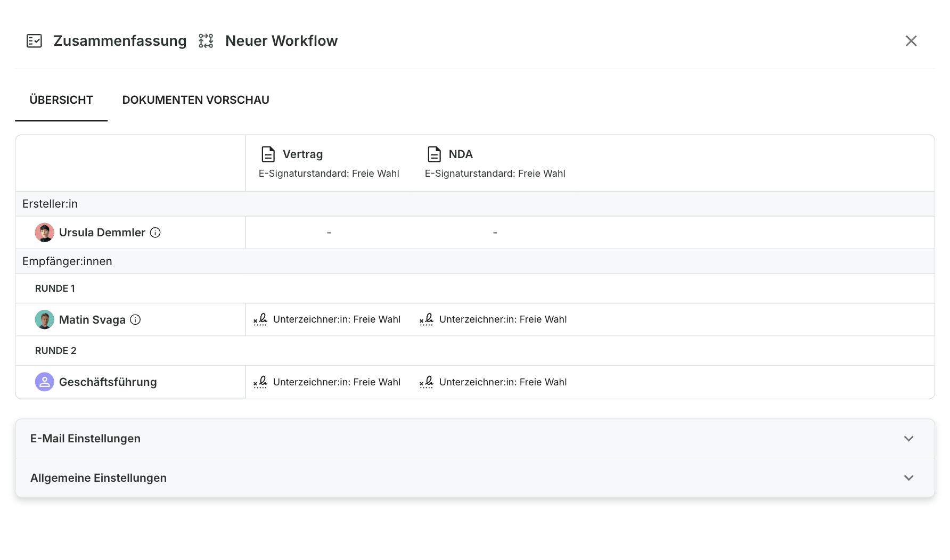Click signature icon for Matin Svaga's Vertrag

pos(260,319)
